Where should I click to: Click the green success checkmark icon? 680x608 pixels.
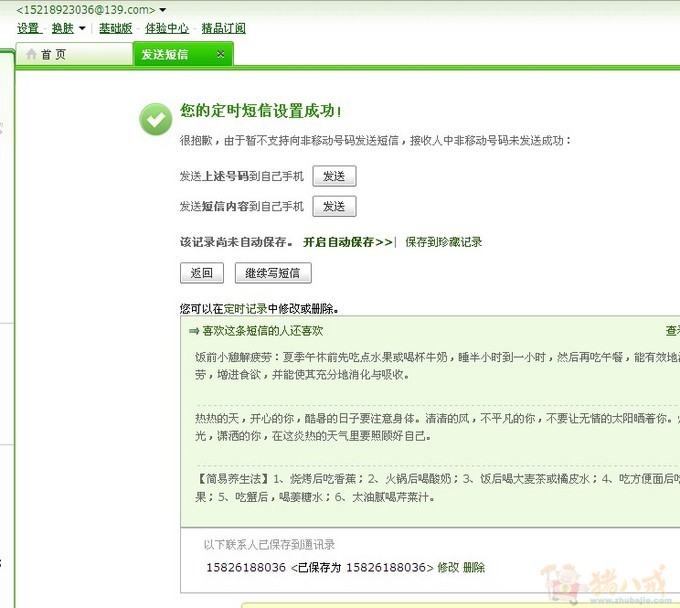(x=156, y=119)
